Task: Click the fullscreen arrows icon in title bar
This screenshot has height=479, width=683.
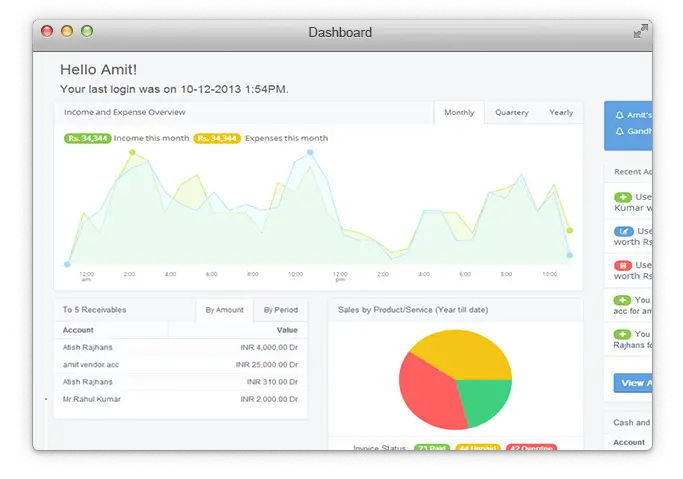Action: point(640,31)
